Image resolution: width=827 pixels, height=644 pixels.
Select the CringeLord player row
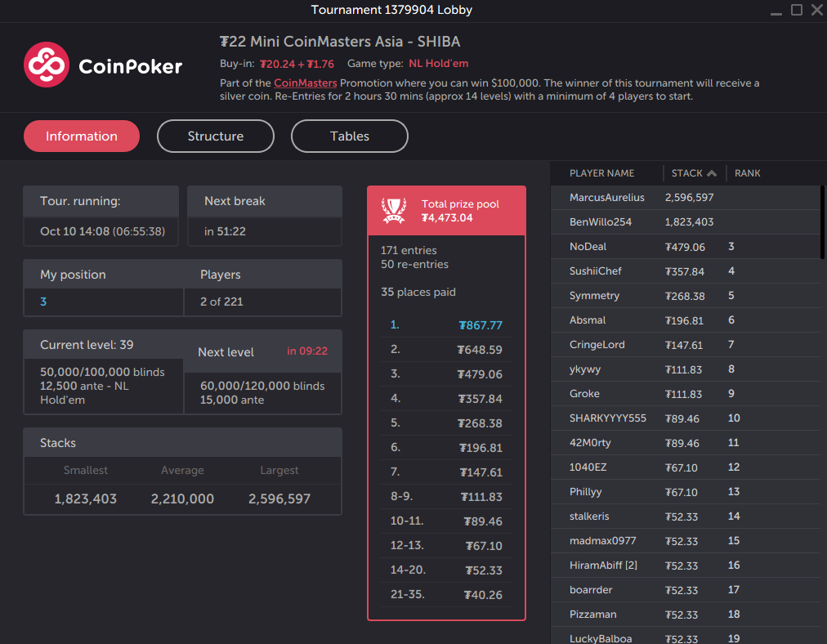pyautogui.click(x=685, y=344)
